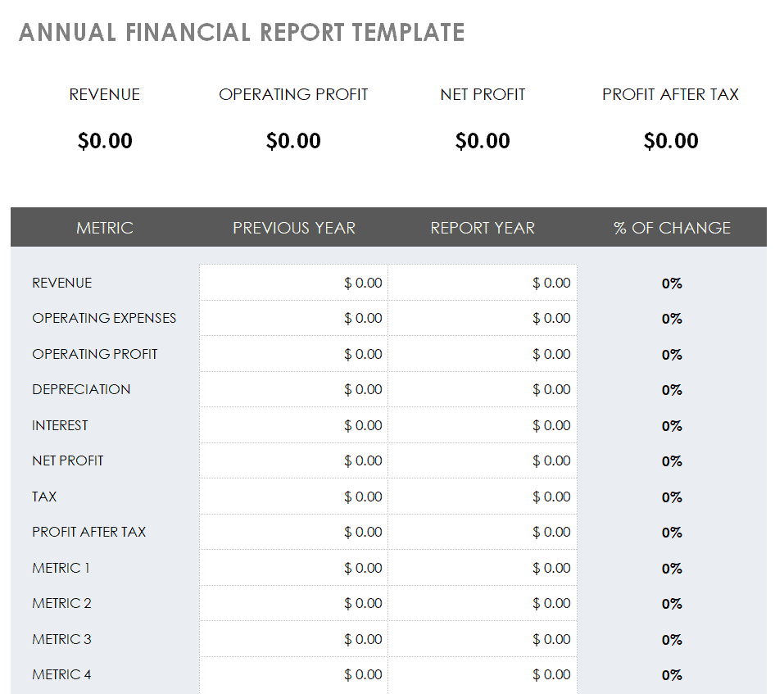Image resolution: width=784 pixels, height=694 pixels.
Task: Select the Report Year column header
Action: [483, 228]
